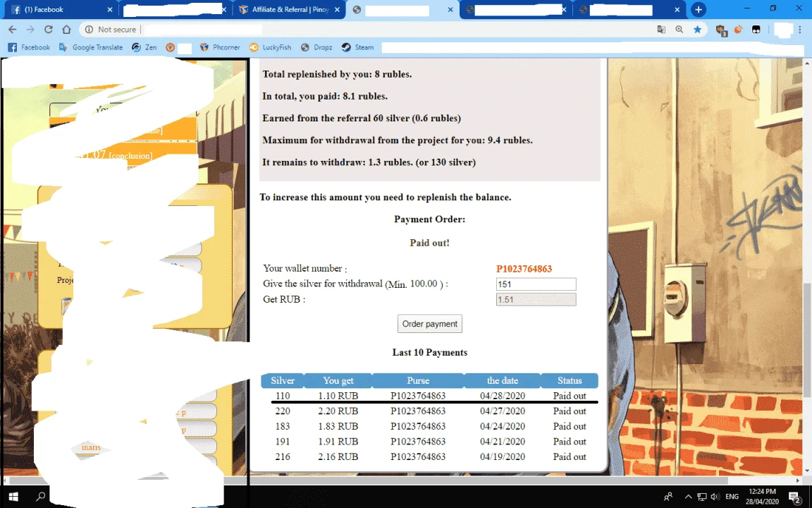The height and width of the screenshot is (508, 812).
Task: Open the Windows notification center
Action: pos(795,497)
